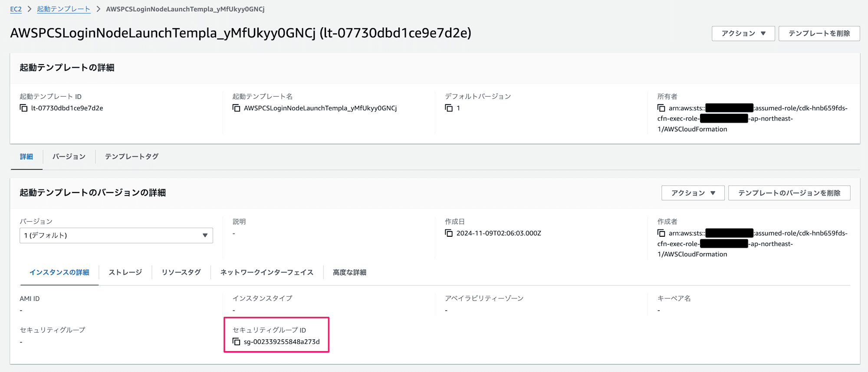Open the 高度な詳細 tab

pos(350,272)
